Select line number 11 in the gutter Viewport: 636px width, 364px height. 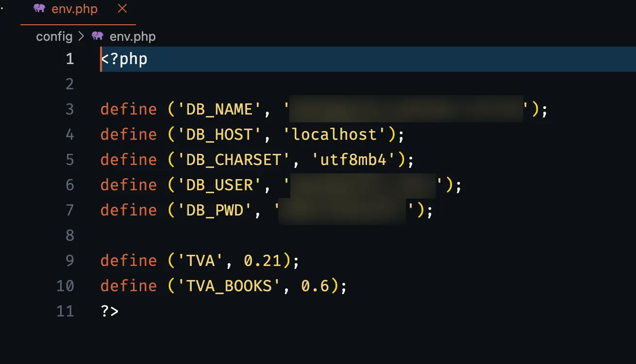click(x=66, y=311)
